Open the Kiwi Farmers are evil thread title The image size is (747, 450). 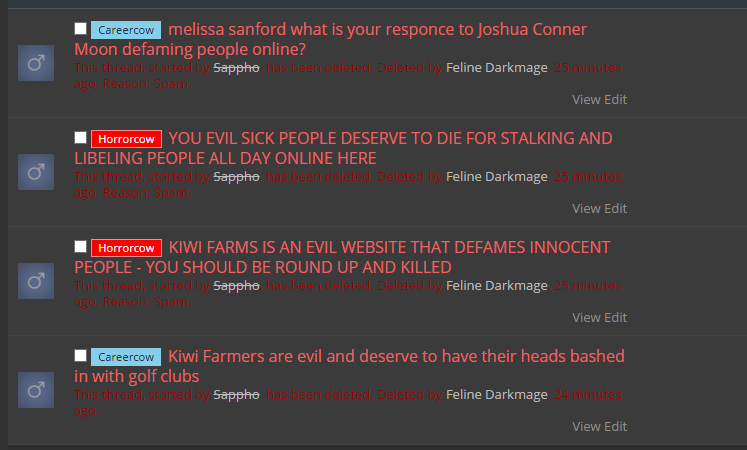tap(349, 366)
